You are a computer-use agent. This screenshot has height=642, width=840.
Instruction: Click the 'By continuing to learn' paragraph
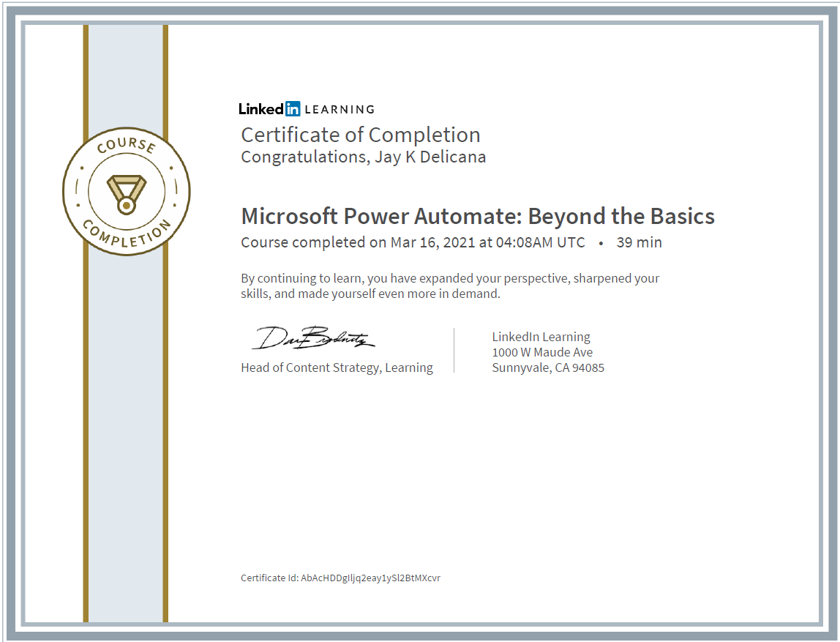pos(449,286)
